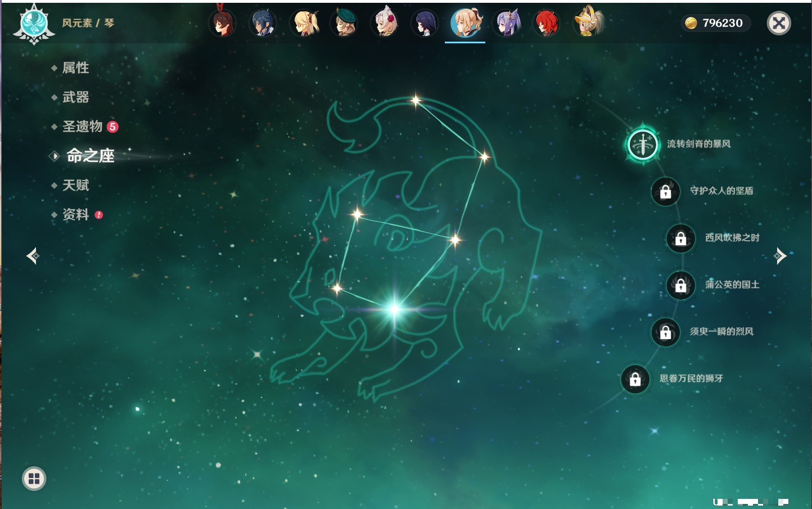Choose the dark blue-haired character avatar
The image size is (812, 509).
tap(263, 23)
